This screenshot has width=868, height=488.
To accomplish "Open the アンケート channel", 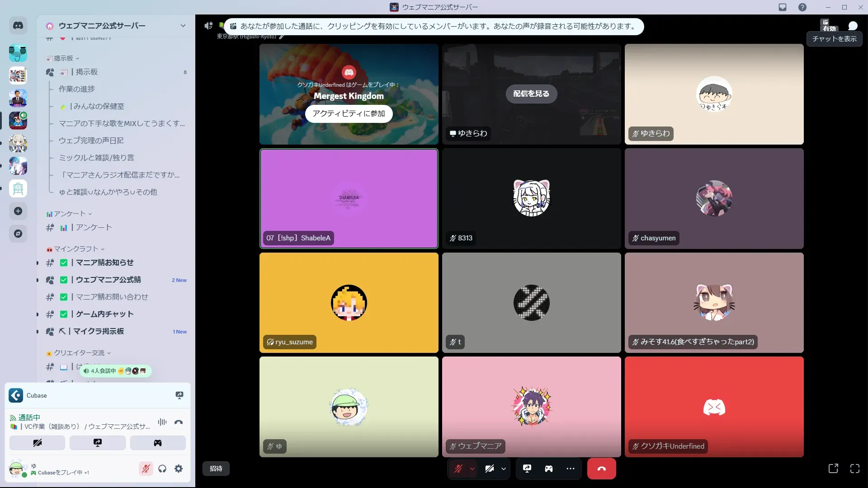I will point(94,228).
